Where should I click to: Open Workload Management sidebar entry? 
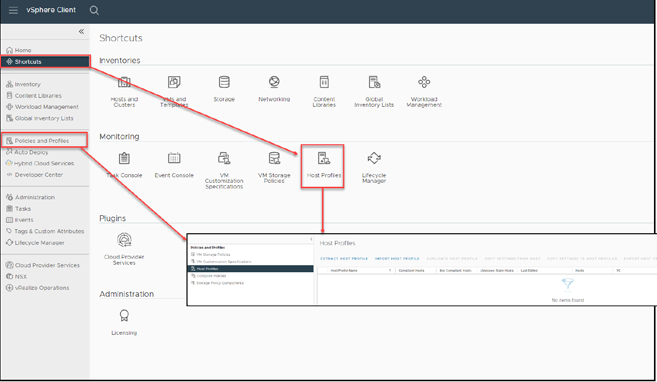pyautogui.click(x=42, y=107)
